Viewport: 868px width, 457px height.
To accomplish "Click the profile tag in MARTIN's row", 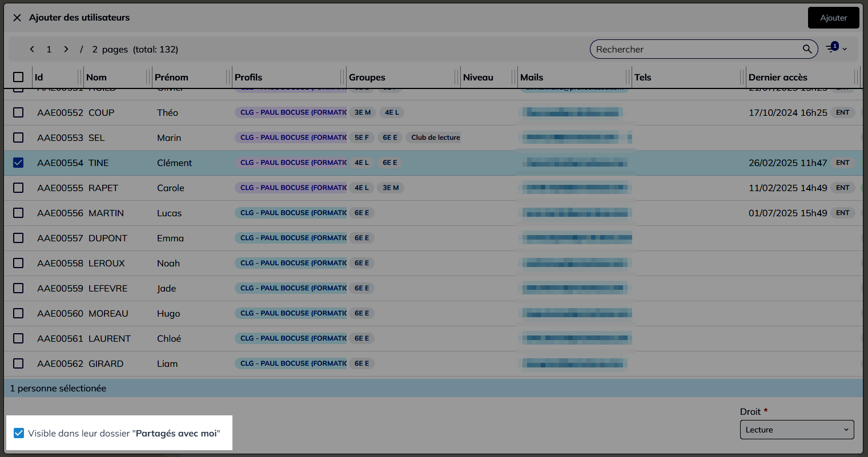I will tap(291, 213).
